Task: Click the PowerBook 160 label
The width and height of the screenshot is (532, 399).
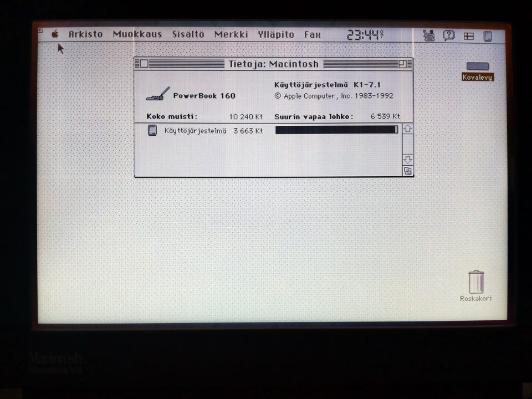Action: pos(204,96)
